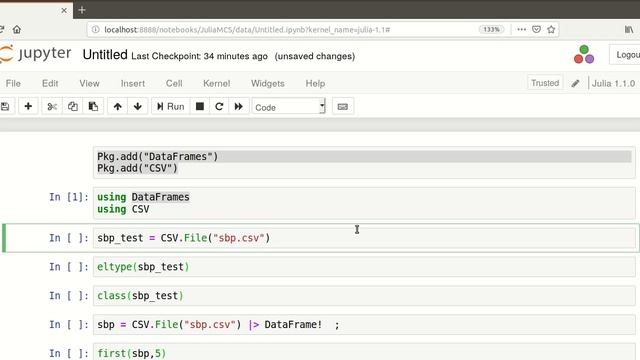Image resolution: width=640 pixels, height=360 pixels.
Task: Interrupt the kernel with the stop icon
Action: pos(200,107)
